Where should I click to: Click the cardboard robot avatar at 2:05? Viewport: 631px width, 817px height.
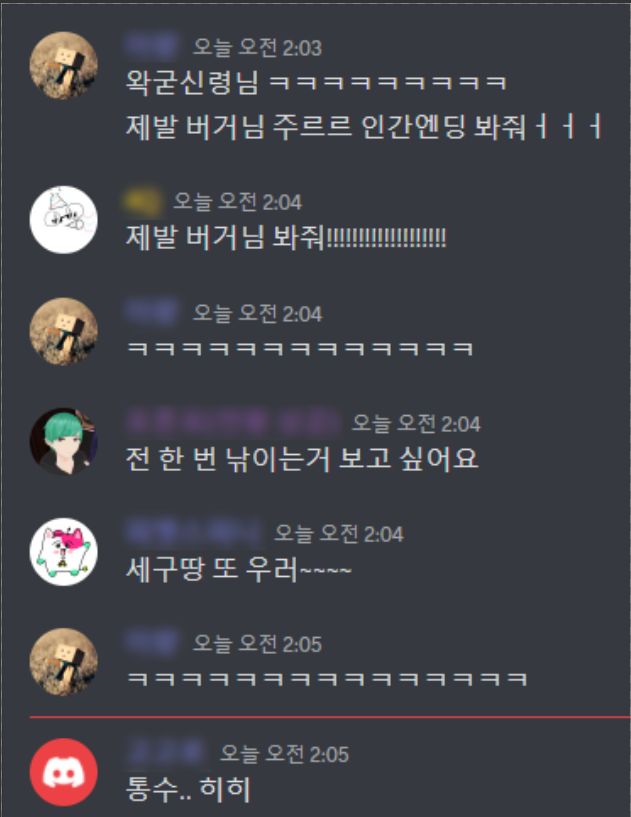(64, 662)
